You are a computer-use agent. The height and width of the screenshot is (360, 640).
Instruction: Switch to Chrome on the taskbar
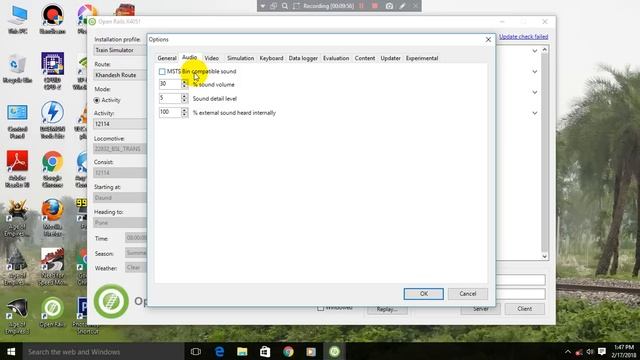point(288,351)
